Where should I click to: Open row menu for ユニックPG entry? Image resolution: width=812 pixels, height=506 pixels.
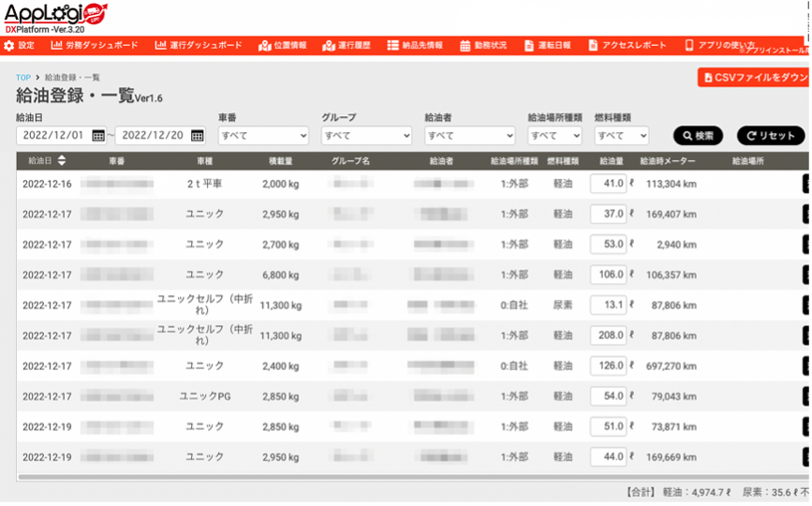click(x=806, y=396)
